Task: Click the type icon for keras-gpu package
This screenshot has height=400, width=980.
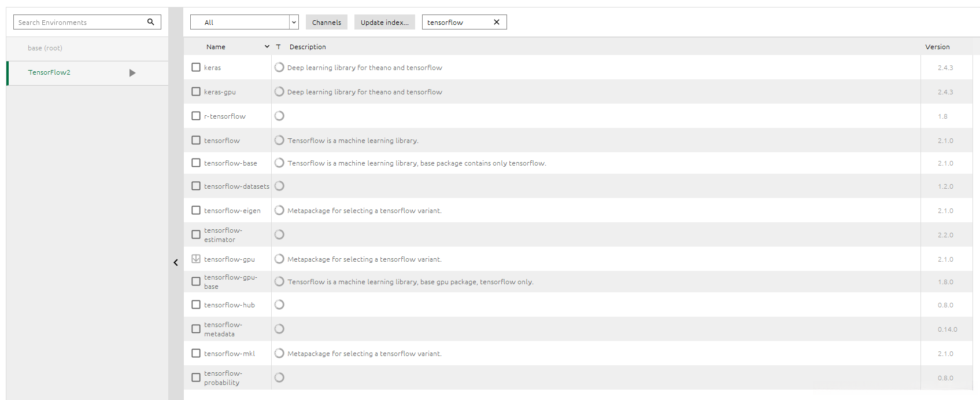Action: (x=279, y=91)
